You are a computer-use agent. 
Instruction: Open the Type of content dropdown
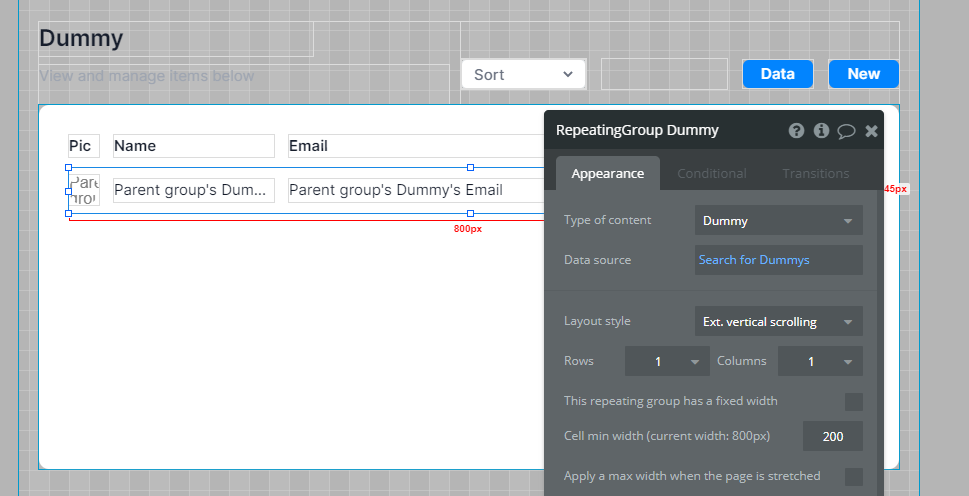coord(778,221)
